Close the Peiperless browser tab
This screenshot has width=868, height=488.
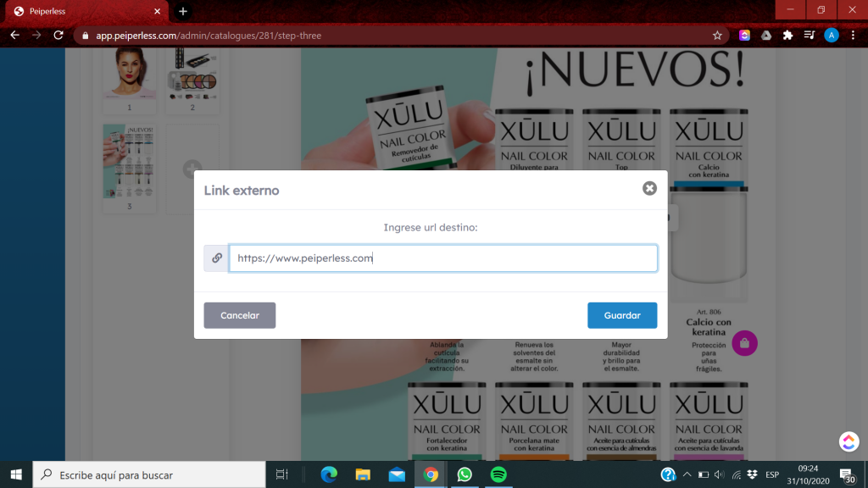coord(157,11)
